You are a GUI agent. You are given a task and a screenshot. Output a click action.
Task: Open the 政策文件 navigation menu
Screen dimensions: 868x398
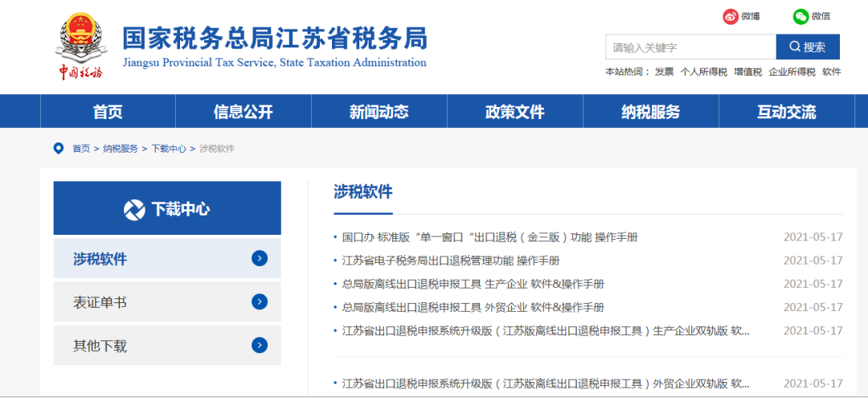(x=515, y=111)
